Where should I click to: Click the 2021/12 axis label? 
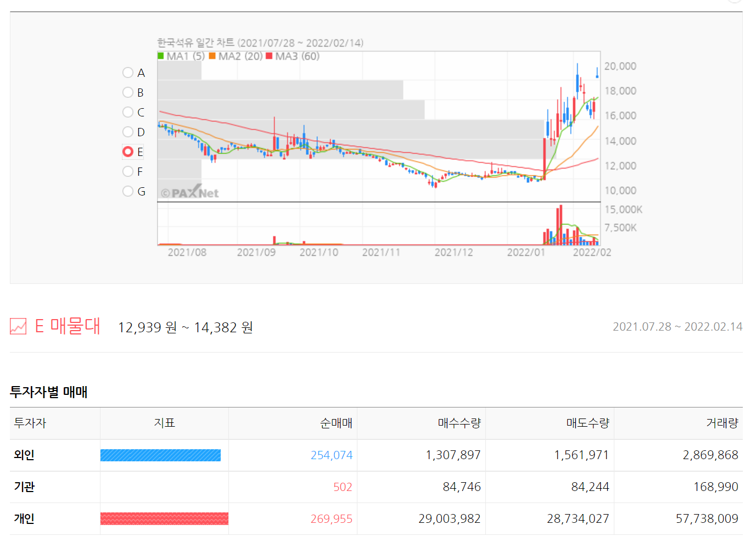453,253
